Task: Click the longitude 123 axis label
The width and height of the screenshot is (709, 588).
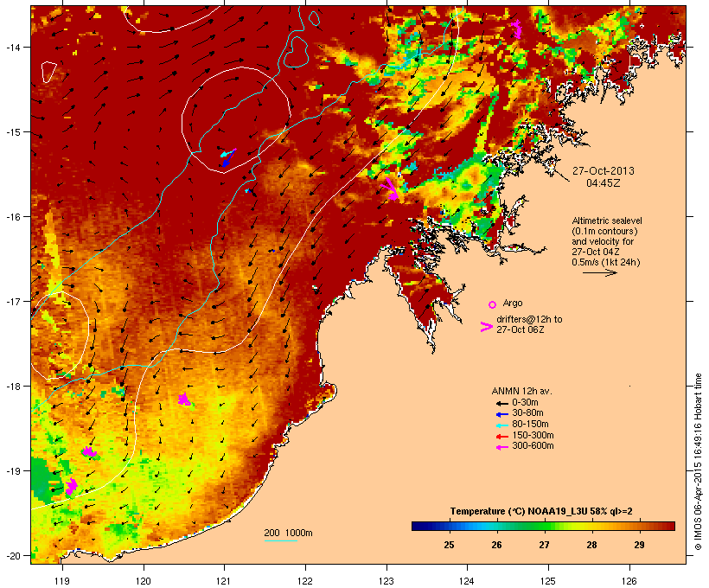Action: tap(386, 581)
